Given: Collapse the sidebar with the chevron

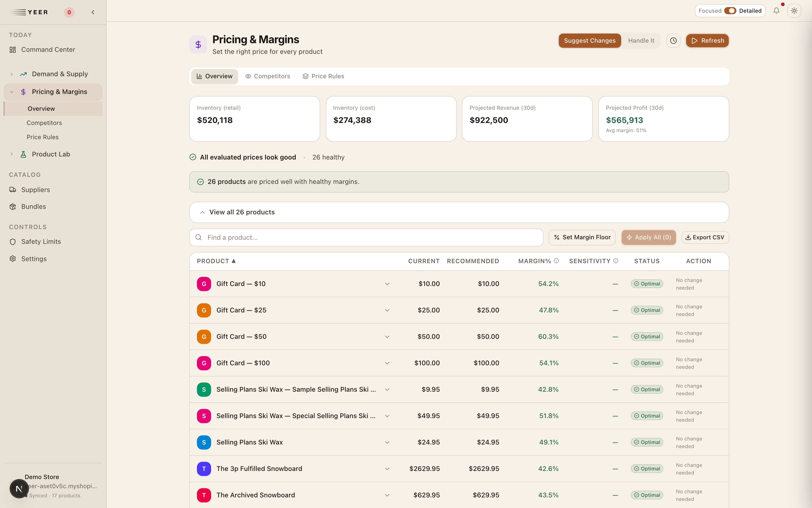Looking at the screenshot, I should pos(93,12).
